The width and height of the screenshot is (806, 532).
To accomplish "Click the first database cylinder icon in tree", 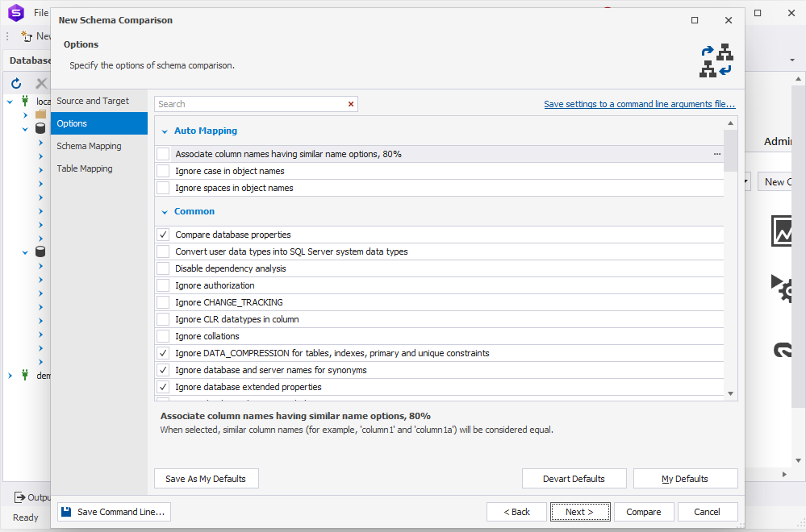I will pyautogui.click(x=40, y=128).
